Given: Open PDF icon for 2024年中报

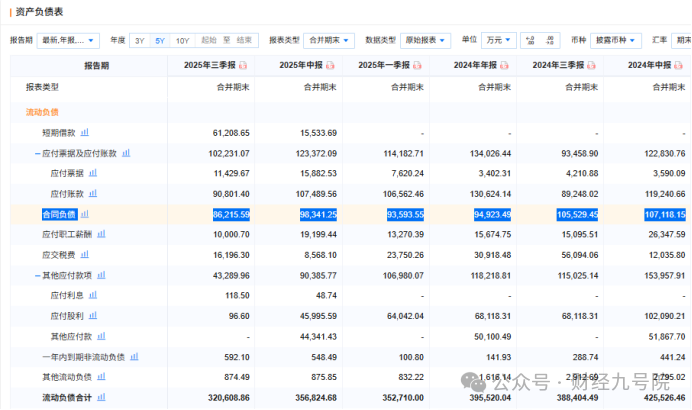Looking at the screenshot, I should coord(678,65).
